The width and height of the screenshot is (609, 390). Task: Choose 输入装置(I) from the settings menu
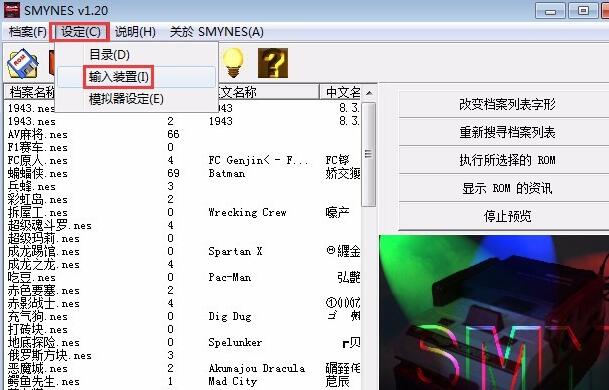click(x=119, y=77)
